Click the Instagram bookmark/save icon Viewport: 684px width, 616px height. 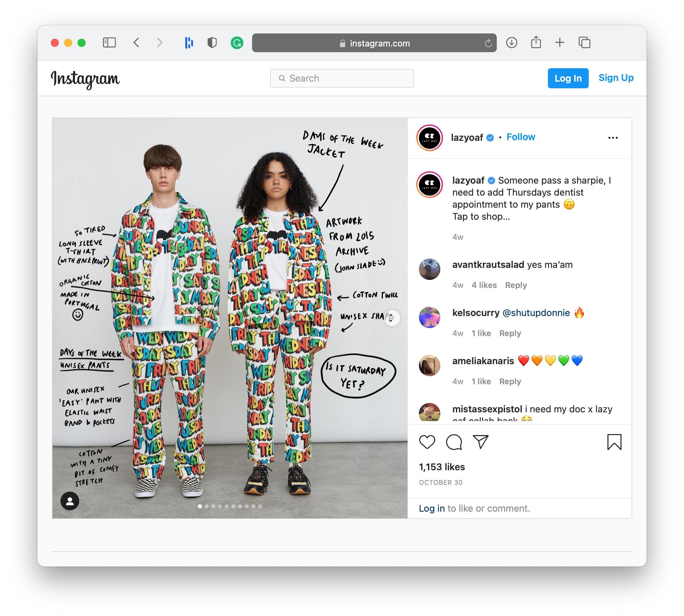(x=614, y=442)
